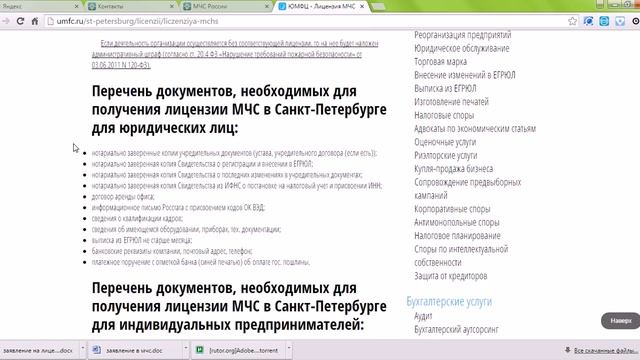
Task: Open the Выписка из ЕГРЮЛ link
Action: pos(445,89)
